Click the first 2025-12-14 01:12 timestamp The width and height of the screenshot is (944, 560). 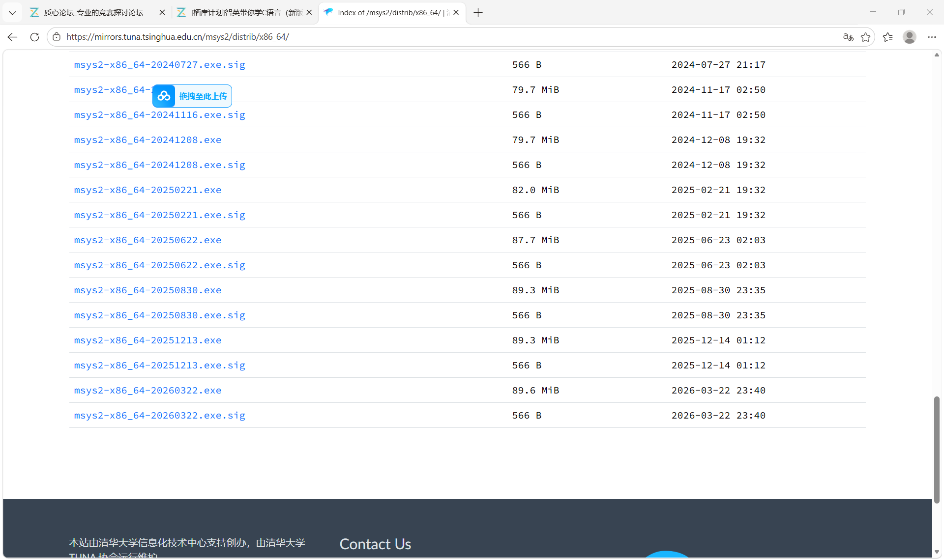(x=718, y=340)
